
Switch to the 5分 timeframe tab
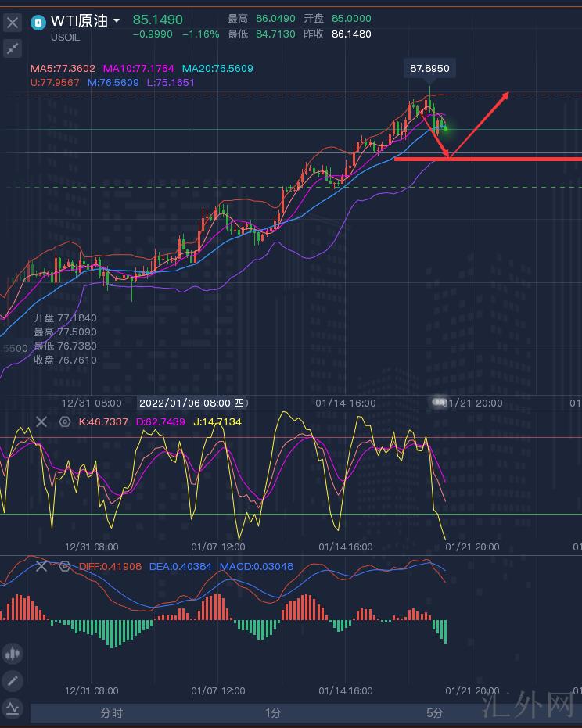click(x=435, y=713)
